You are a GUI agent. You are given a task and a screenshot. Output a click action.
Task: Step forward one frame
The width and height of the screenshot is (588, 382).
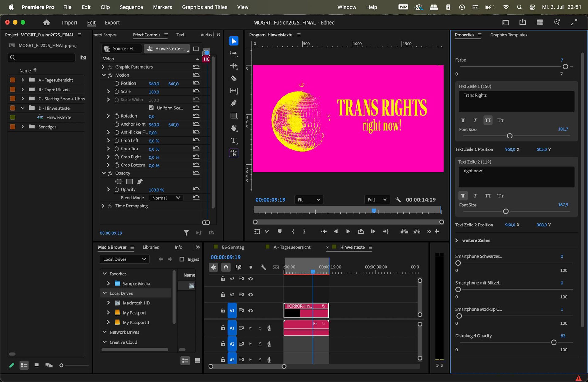373,231
